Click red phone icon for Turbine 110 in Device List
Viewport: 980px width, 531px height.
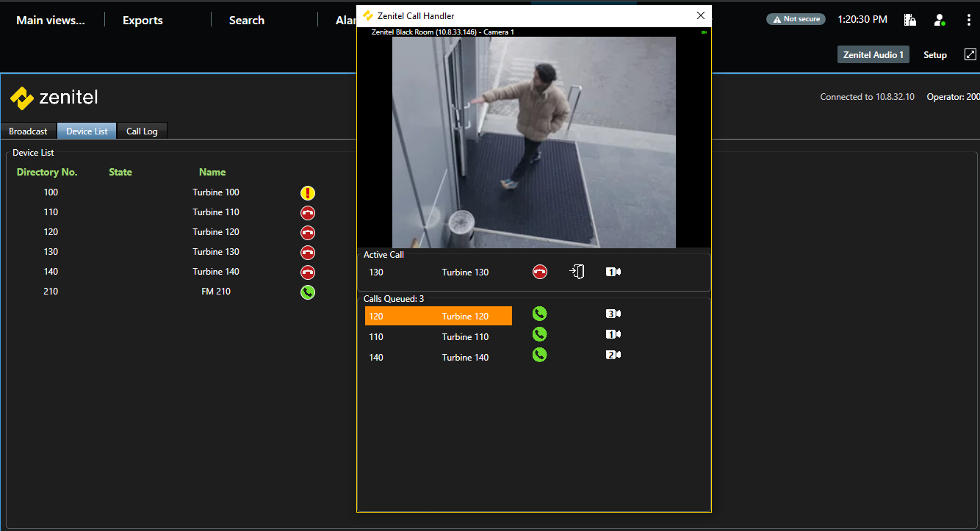pos(308,213)
